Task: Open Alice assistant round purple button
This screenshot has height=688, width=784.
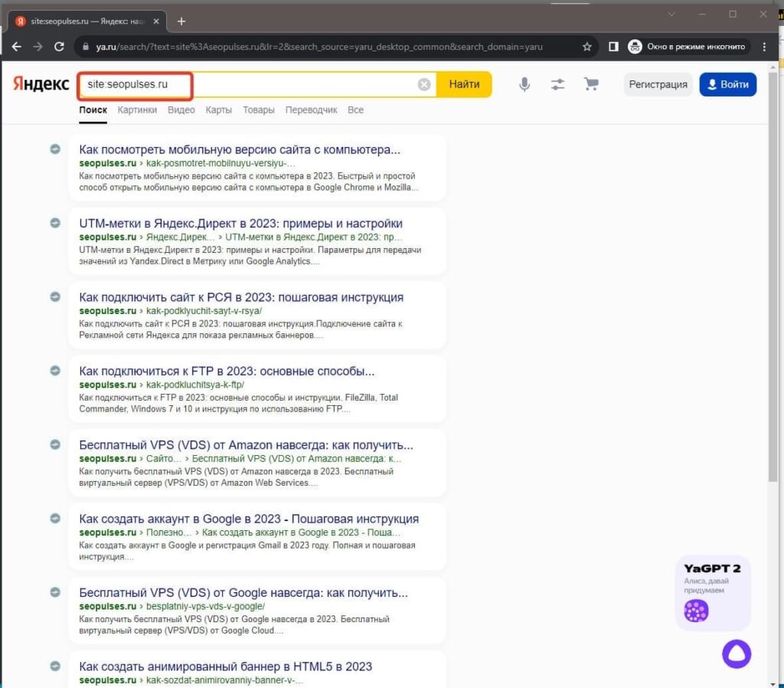Action: coord(736,654)
